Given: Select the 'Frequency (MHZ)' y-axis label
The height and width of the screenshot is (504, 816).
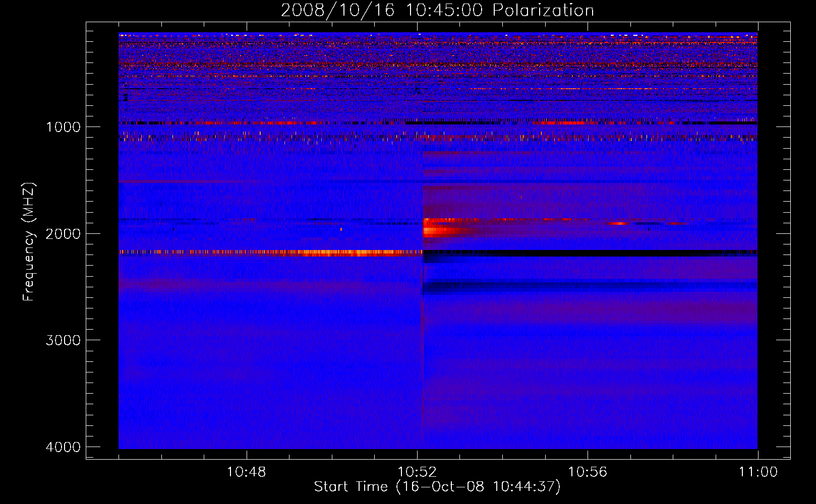Looking at the screenshot, I should click(29, 242).
